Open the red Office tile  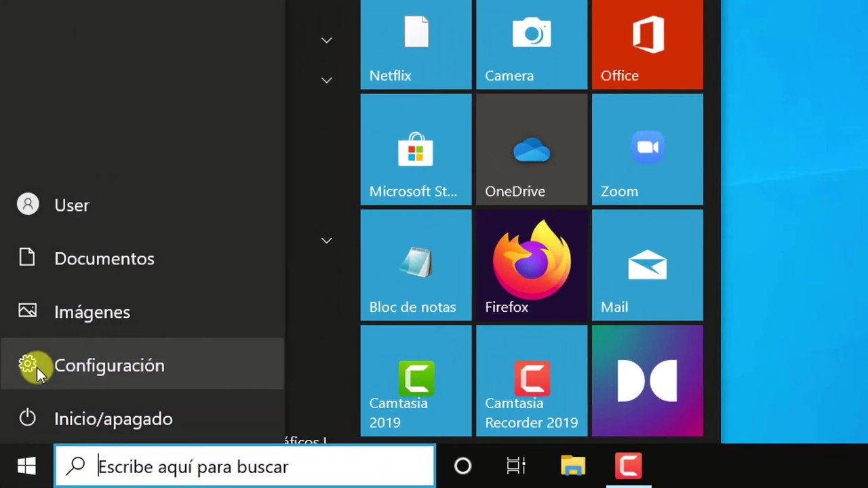click(648, 45)
